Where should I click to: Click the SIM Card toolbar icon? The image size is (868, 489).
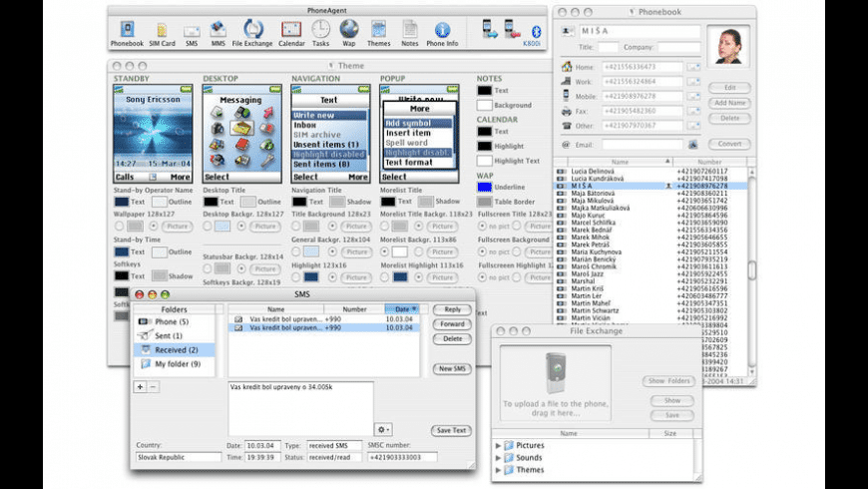pos(163,31)
